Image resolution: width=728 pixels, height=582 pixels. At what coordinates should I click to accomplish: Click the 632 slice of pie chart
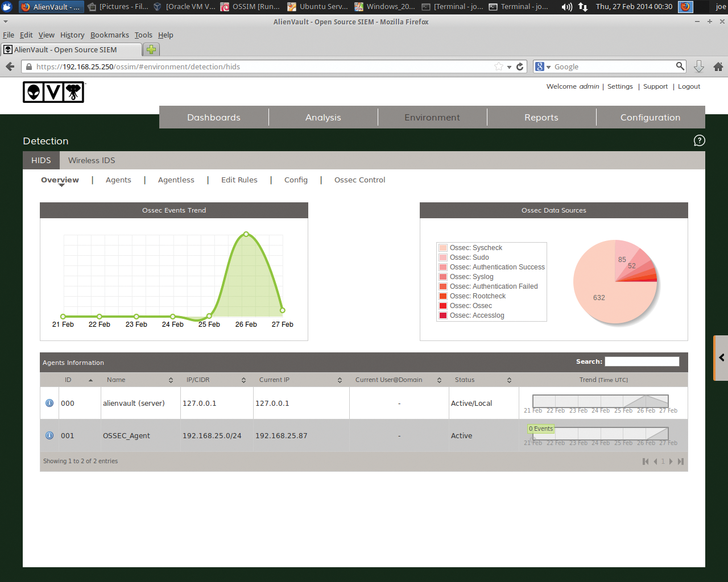click(599, 297)
